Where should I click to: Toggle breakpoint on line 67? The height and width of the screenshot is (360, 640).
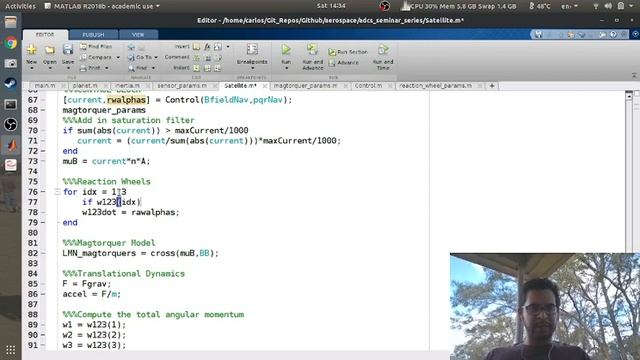click(x=43, y=100)
